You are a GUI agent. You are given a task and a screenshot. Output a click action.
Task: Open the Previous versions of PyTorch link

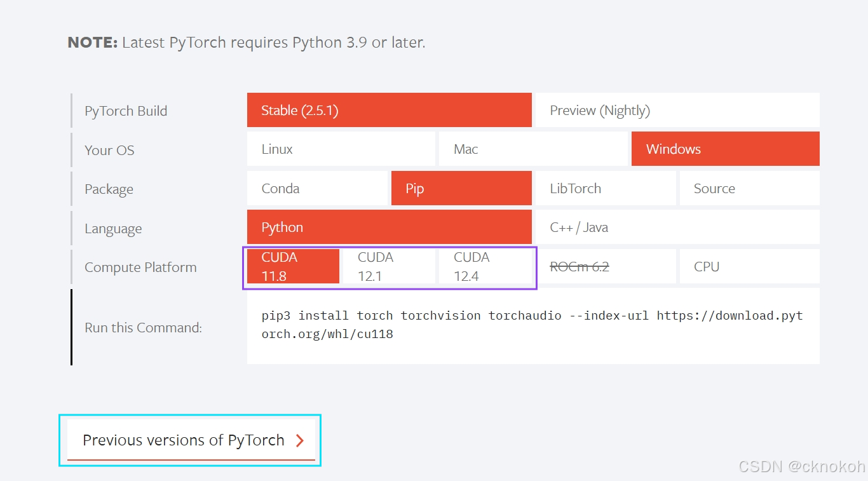click(x=191, y=440)
